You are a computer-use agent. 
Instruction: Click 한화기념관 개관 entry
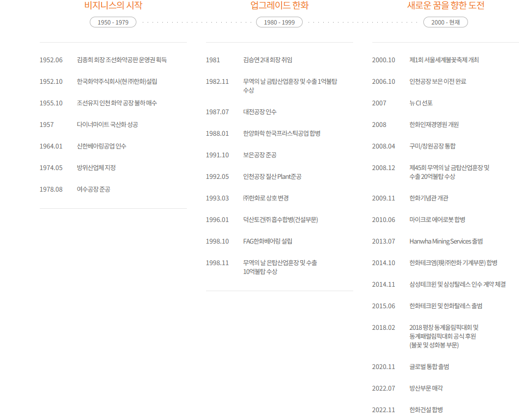[x=429, y=198]
